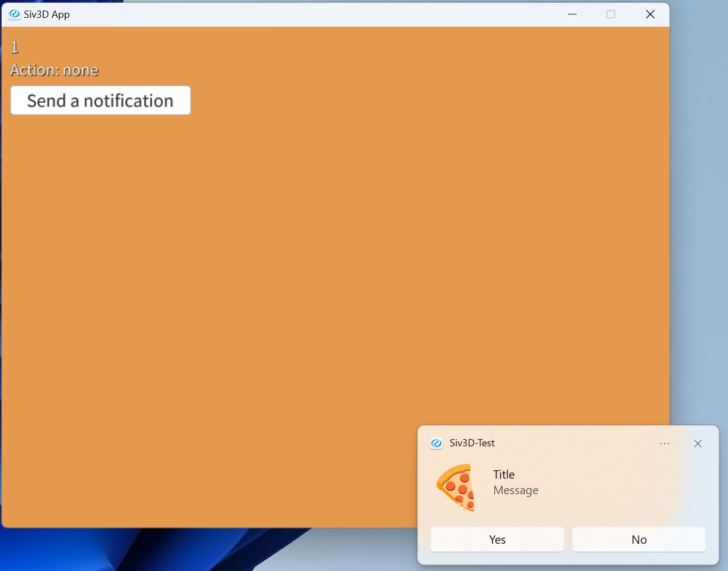The height and width of the screenshot is (571, 728).
Task: Click the notification 'Message' text
Action: click(x=516, y=490)
